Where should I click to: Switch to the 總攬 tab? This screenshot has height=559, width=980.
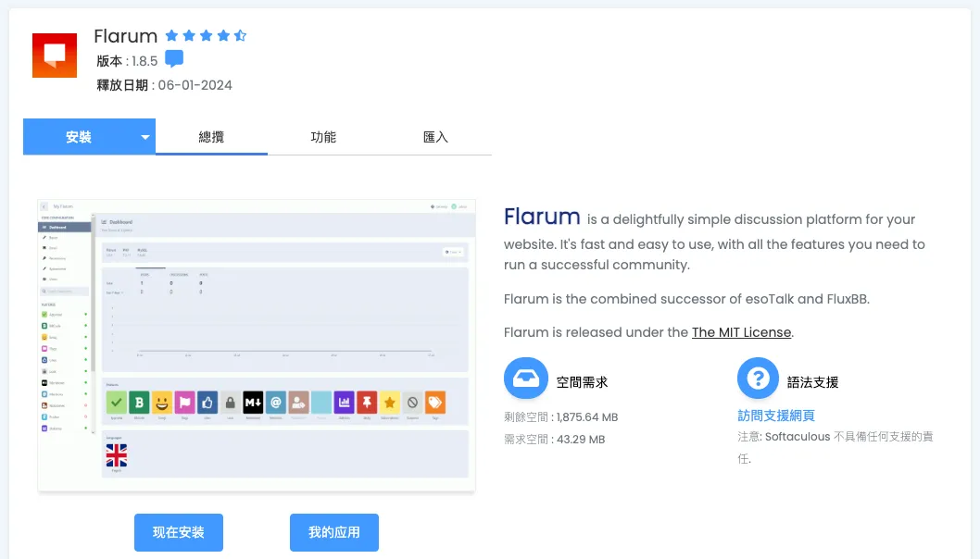pos(211,137)
